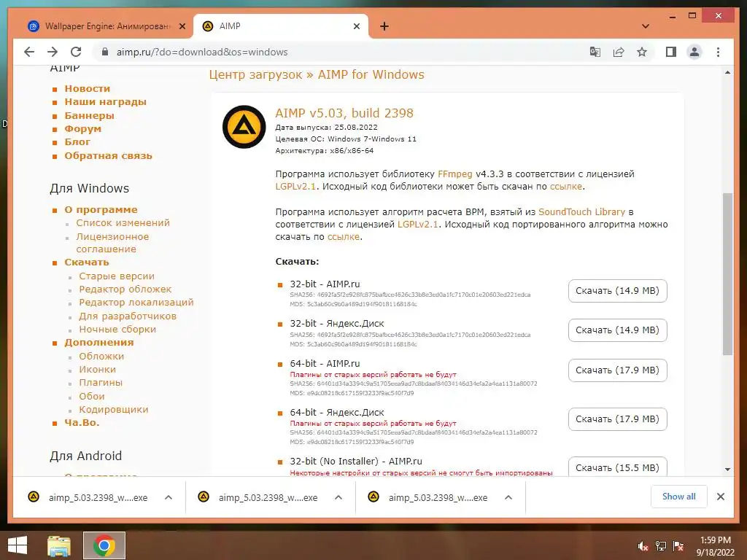This screenshot has width=747, height=560.
Task: Switch to Wallpaper Engine tab
Action: coord(106,26)
